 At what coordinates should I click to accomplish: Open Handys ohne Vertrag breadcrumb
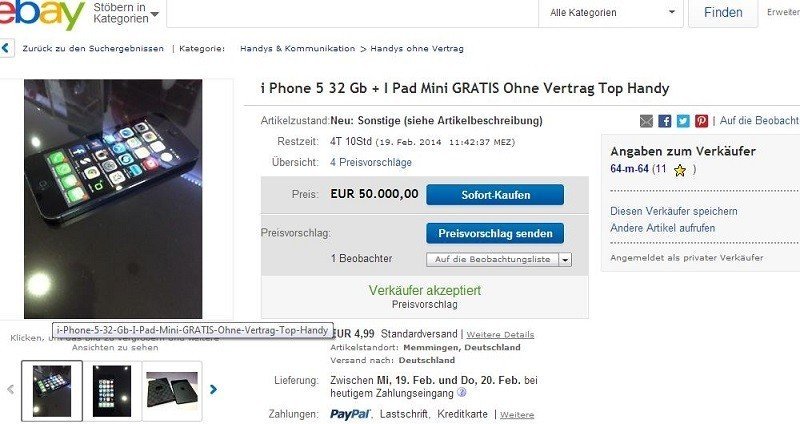pyautogui.click(x=417, y=48)
